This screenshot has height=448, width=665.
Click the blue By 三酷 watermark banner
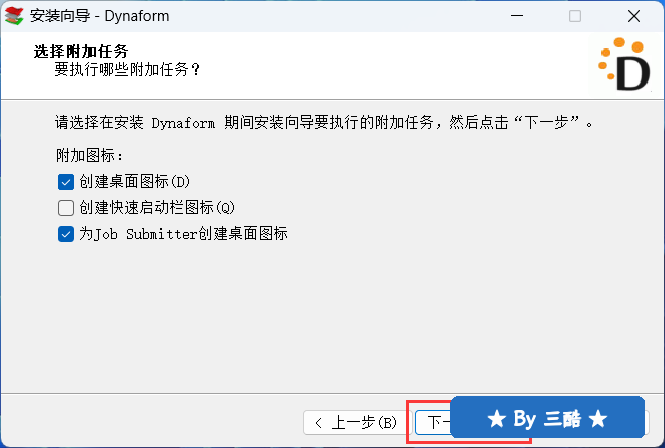coord(547,417)
